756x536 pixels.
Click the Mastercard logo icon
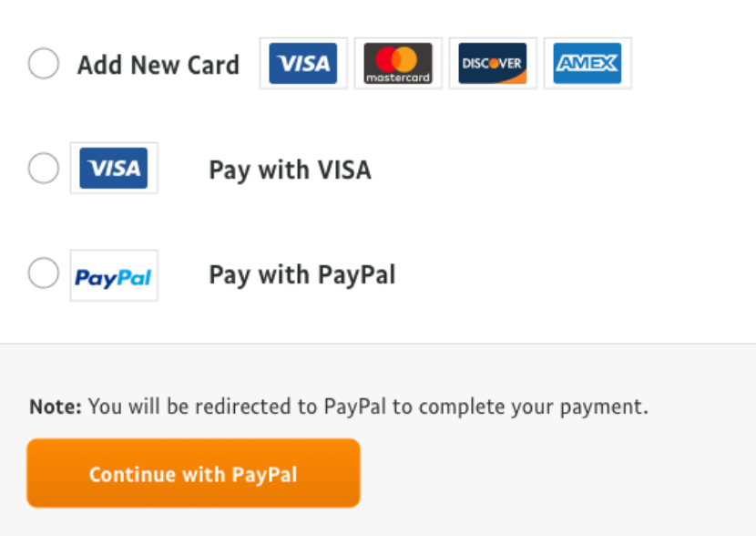(398, 63)
